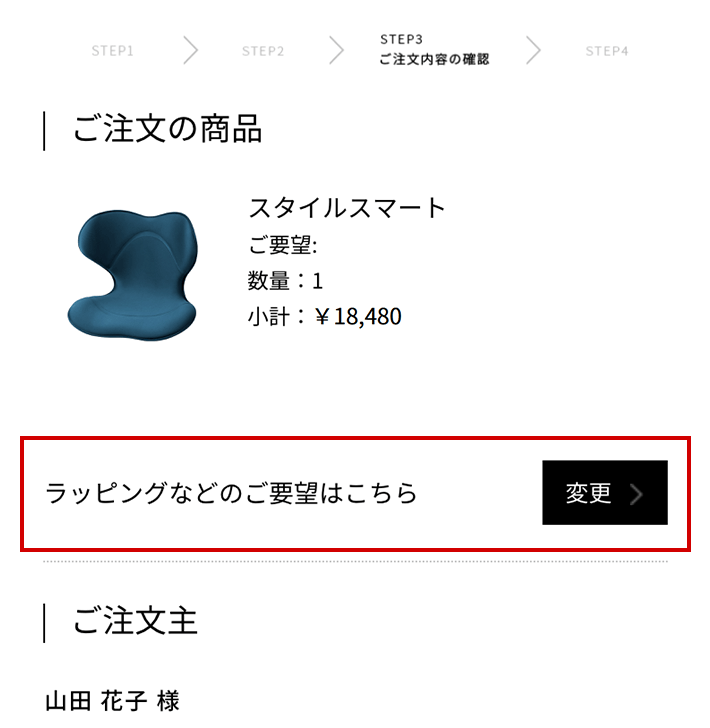Select the STEP1 breadcrumb

tap(112, 51)
